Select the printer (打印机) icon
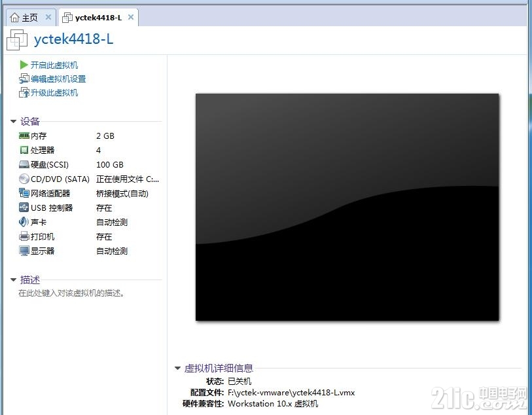This screenshot has width=532, height=415. pos(24,236)
